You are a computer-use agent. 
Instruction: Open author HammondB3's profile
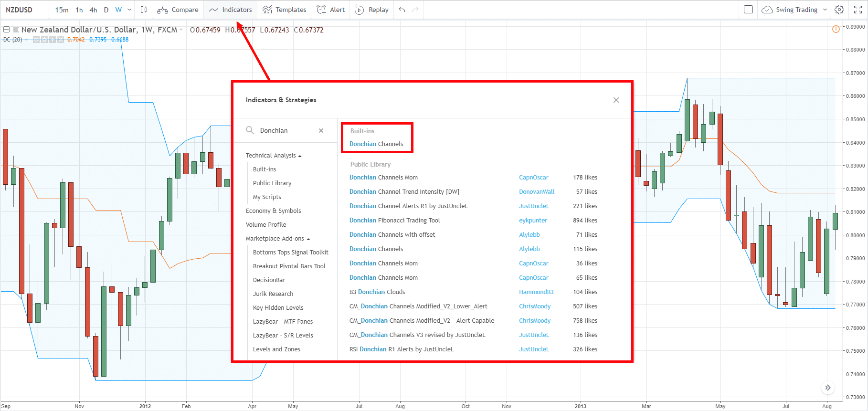pyautogui.click(x=536, y=292)
